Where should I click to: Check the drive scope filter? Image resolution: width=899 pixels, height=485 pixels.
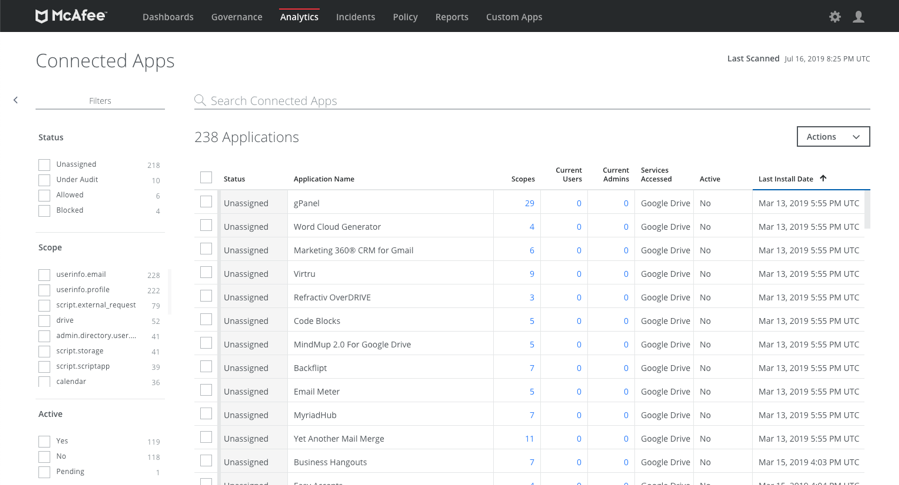tap(44, 320)
